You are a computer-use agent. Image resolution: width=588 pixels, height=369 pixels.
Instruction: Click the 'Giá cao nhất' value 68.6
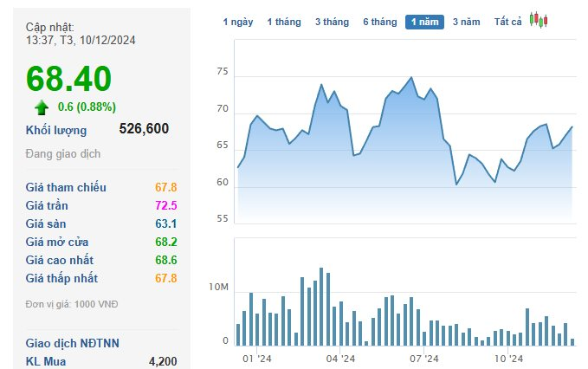tap(166, 260)
